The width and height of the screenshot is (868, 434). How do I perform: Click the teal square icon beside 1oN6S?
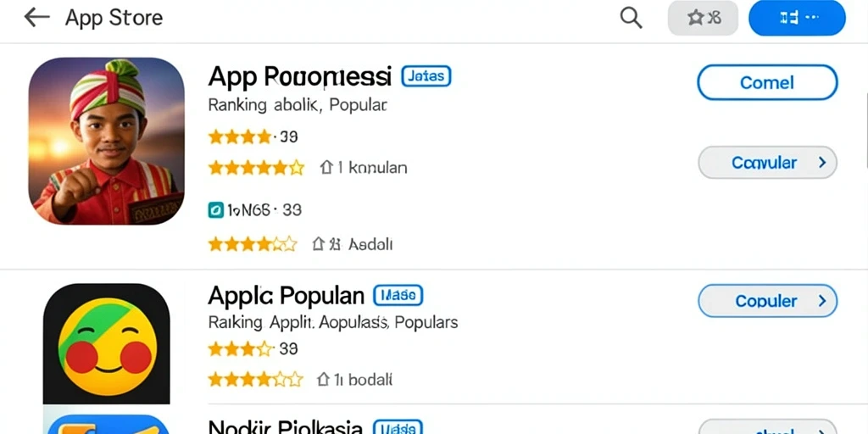click(216, 210)
